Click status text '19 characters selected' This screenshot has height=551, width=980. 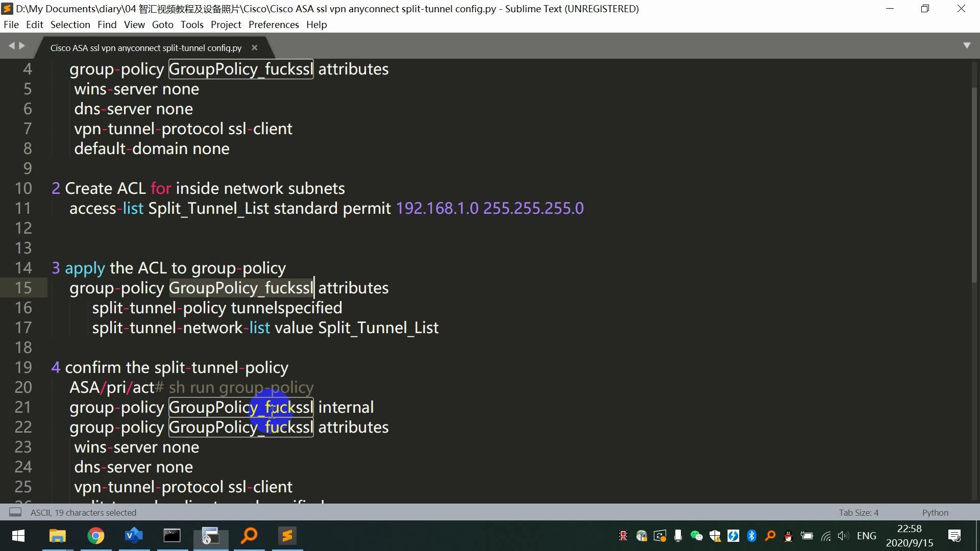95,513
